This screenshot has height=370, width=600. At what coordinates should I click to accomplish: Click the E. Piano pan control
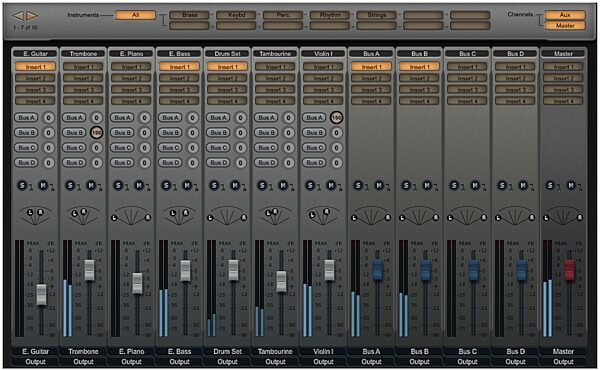click(x=131, y=216)
